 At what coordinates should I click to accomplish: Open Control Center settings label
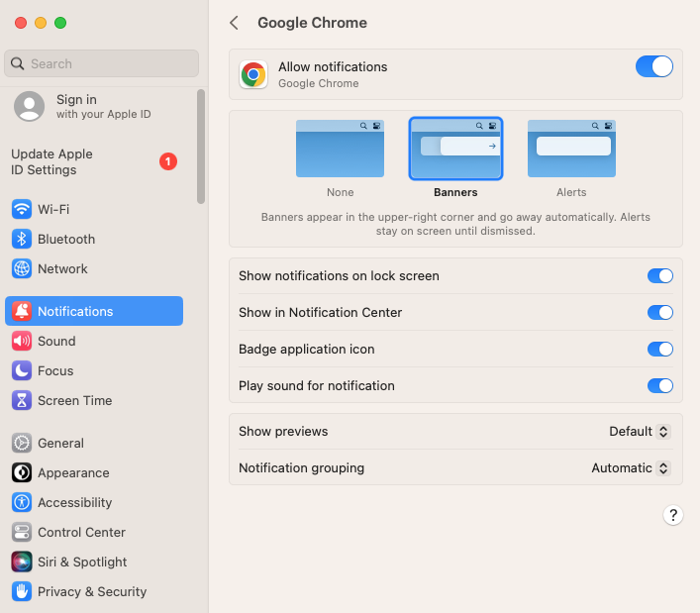click(82, 532)
